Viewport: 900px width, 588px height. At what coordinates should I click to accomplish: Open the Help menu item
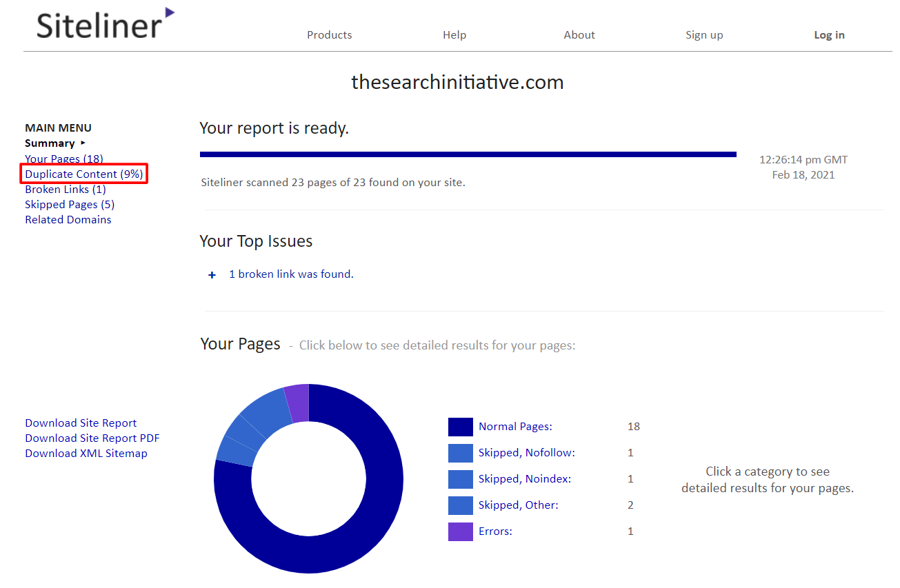point(454,35)
